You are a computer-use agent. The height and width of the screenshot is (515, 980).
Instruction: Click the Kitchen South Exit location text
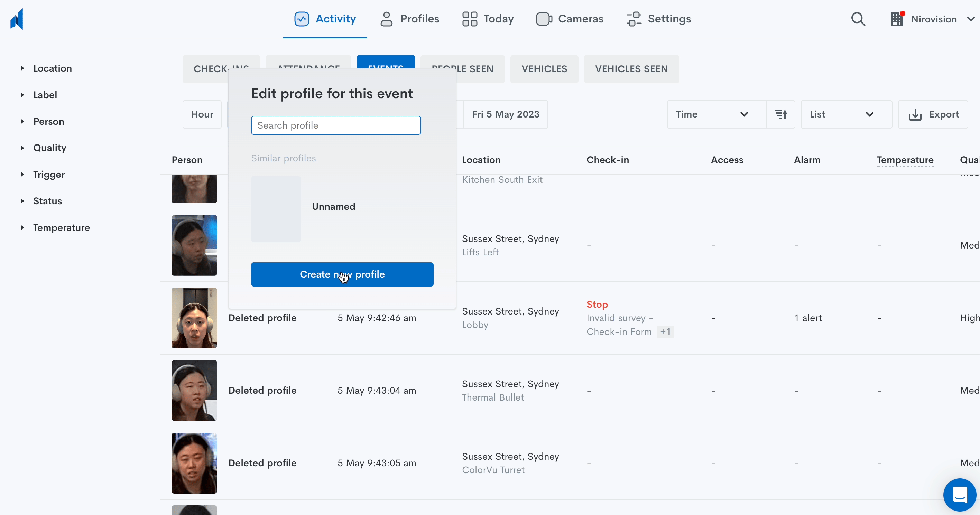point(502,179)
